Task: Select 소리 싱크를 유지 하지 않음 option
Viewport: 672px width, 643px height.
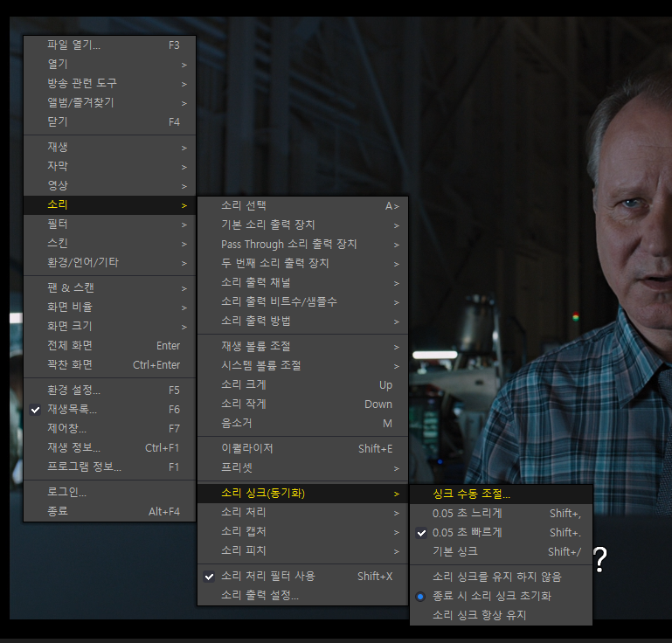Action: pyautogui.click(x=501, y=577)
